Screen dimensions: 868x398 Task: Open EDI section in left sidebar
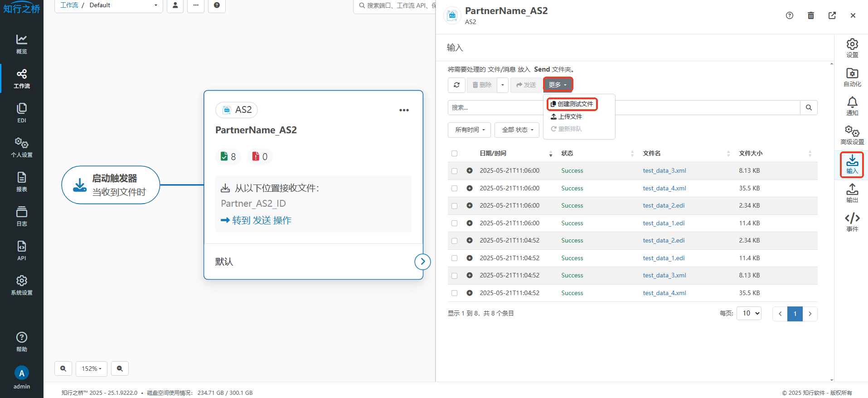point(22,112)
